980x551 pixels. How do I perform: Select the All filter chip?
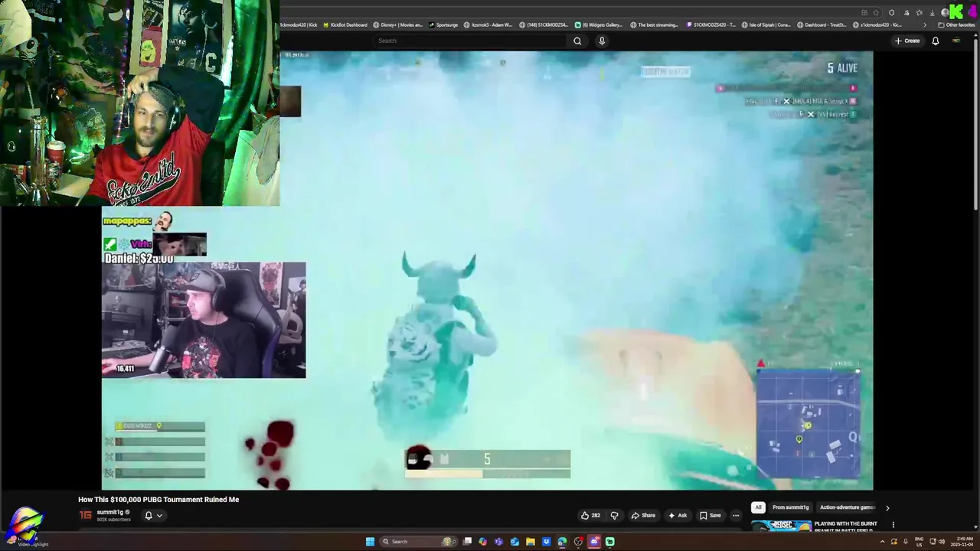pyautogui.click(x=758, y=507)
